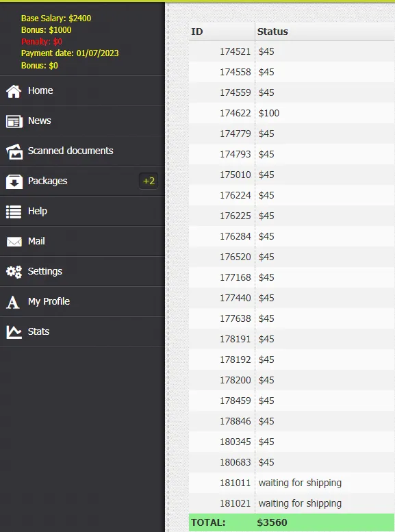The image size is (395, 532).
Task: Click the Mail envelope icon
Action: click(x=14, y=242)
